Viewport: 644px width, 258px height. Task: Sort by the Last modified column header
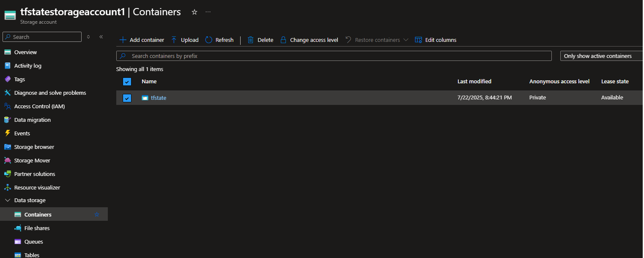click(474, 82)
